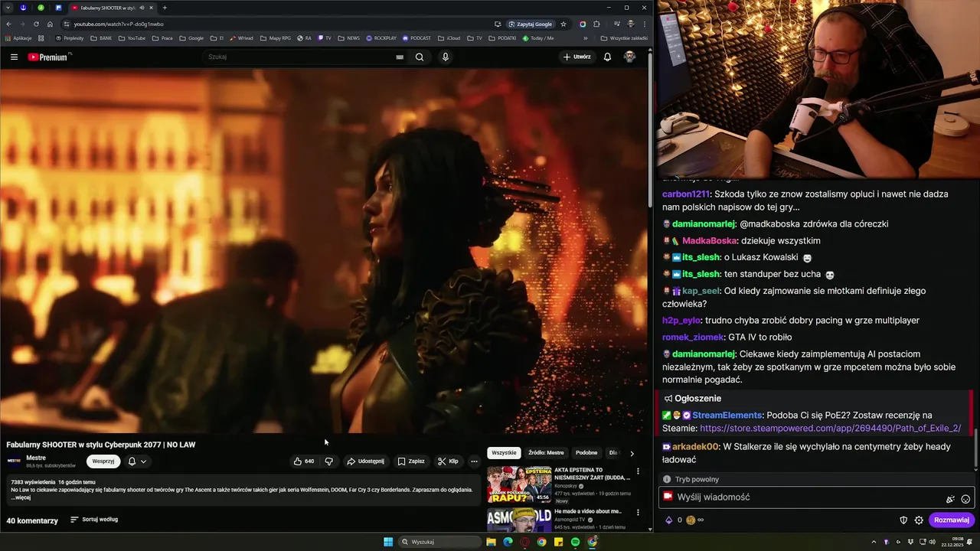Open the ROCKPLAY bookmark

pos(381,38)
